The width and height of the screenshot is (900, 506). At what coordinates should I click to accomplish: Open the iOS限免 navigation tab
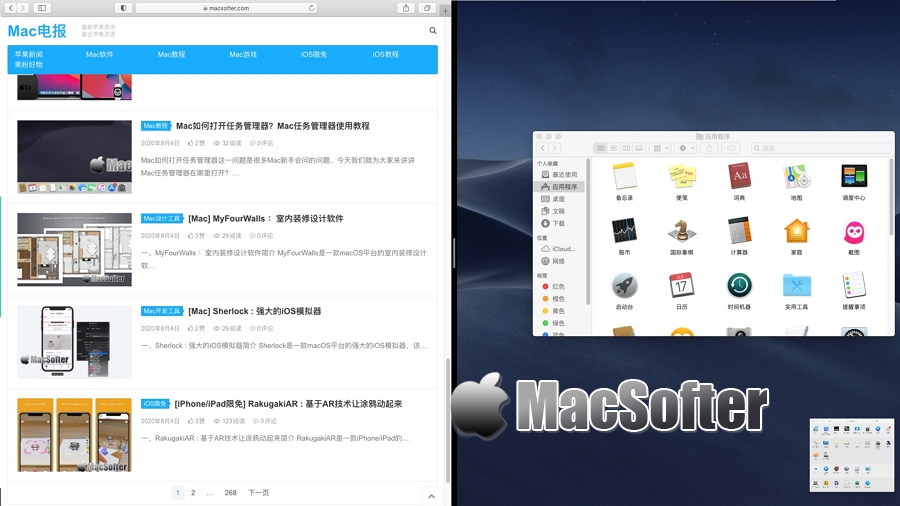[313, 55]
